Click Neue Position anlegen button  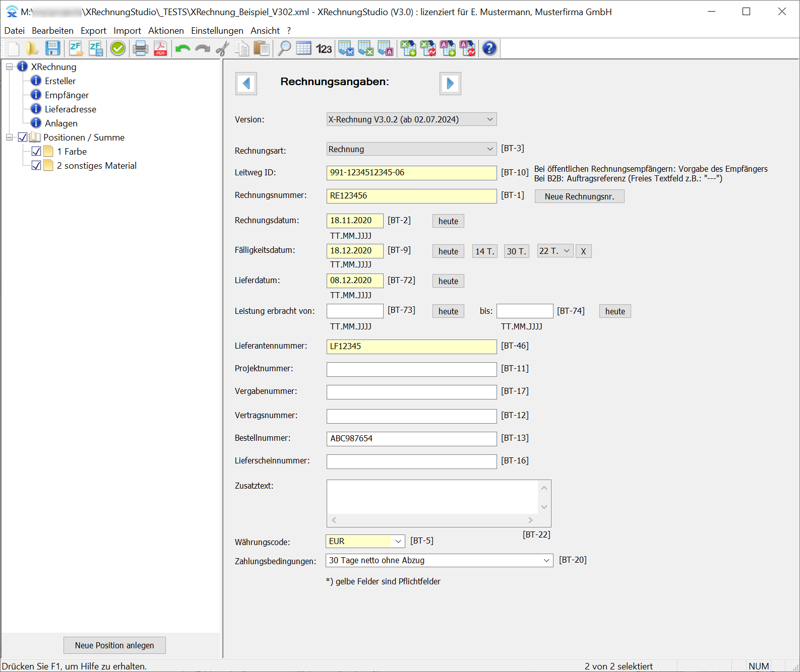[x=114, y=645]
